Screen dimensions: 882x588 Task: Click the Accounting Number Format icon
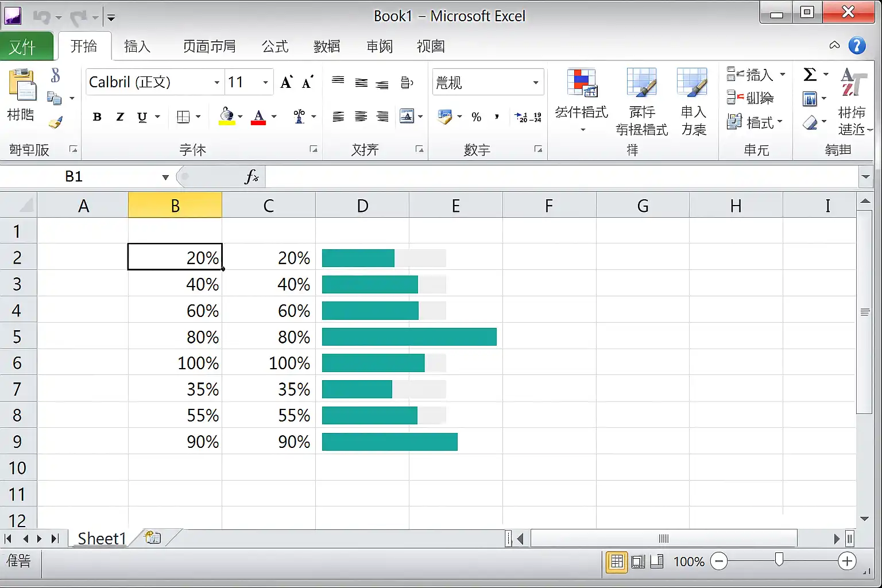click(x=445, y=117)
